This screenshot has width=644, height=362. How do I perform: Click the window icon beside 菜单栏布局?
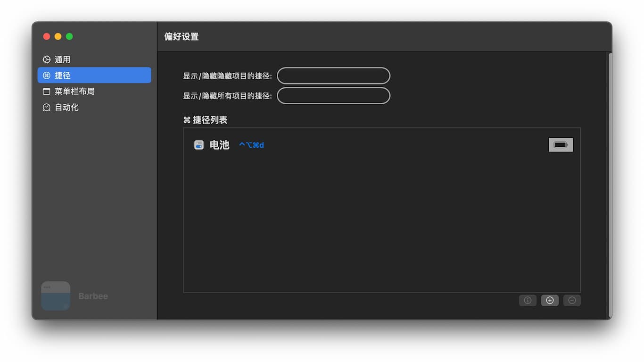pyautogui.click(x=46, y=92)
